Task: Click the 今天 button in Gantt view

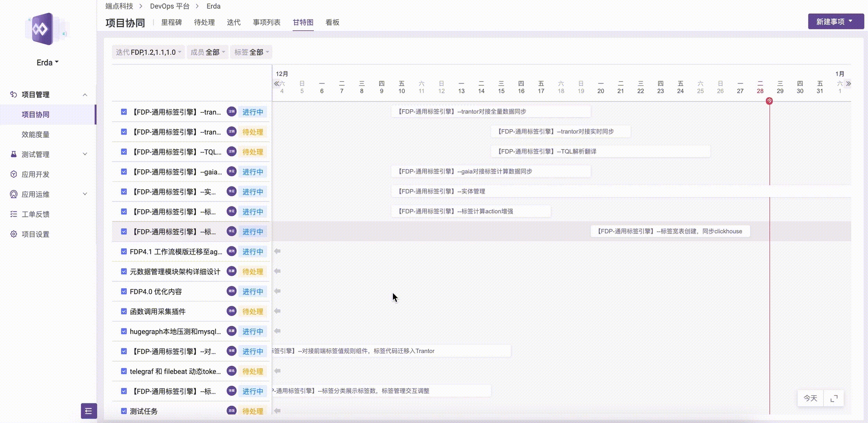Action: [810, 398]
